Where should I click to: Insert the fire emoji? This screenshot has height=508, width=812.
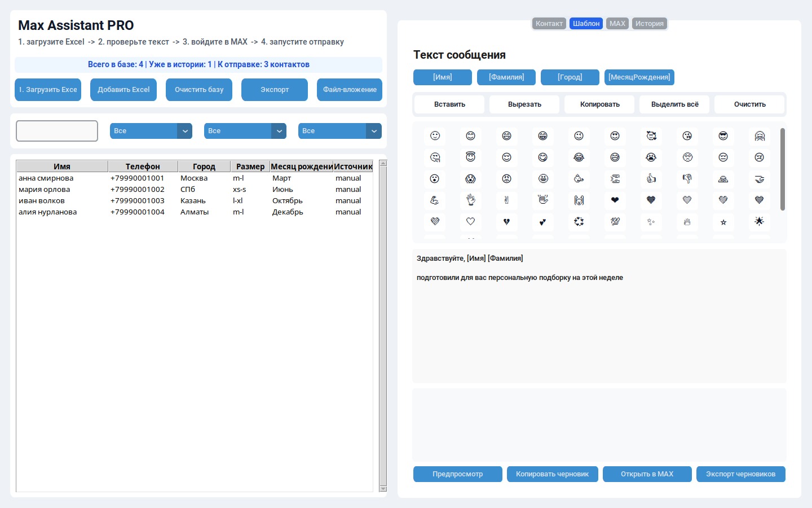[x=687, y=222]
